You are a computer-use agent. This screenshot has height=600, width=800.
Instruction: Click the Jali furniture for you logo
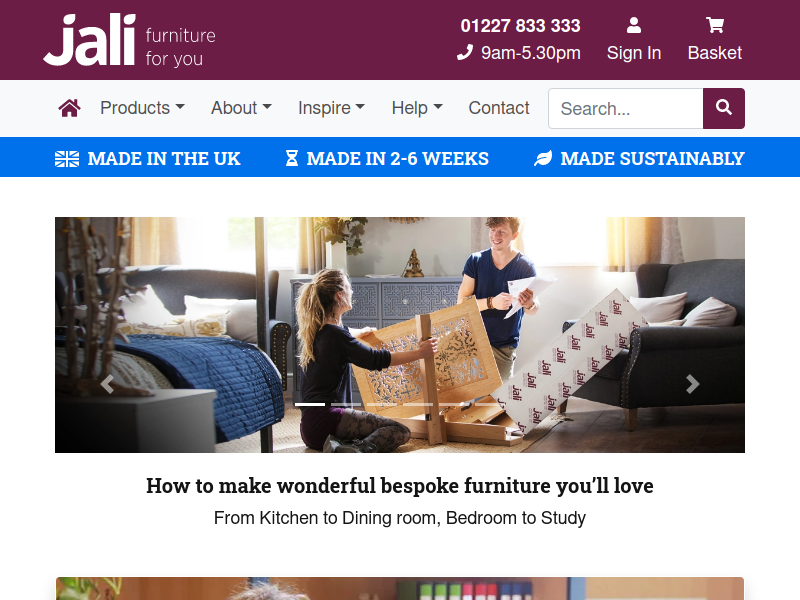tap(130, 40)
